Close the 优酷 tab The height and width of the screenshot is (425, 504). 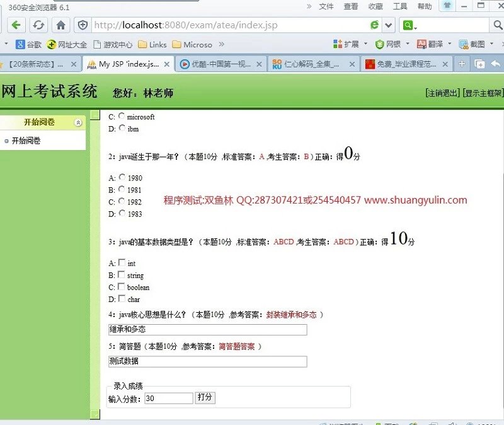[x=259, y=64]
